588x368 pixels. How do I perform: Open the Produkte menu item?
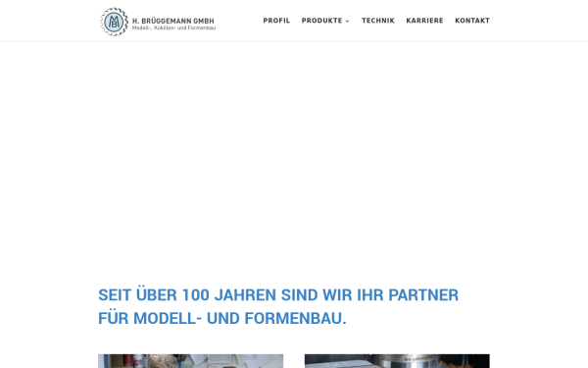tap(321, 21)
